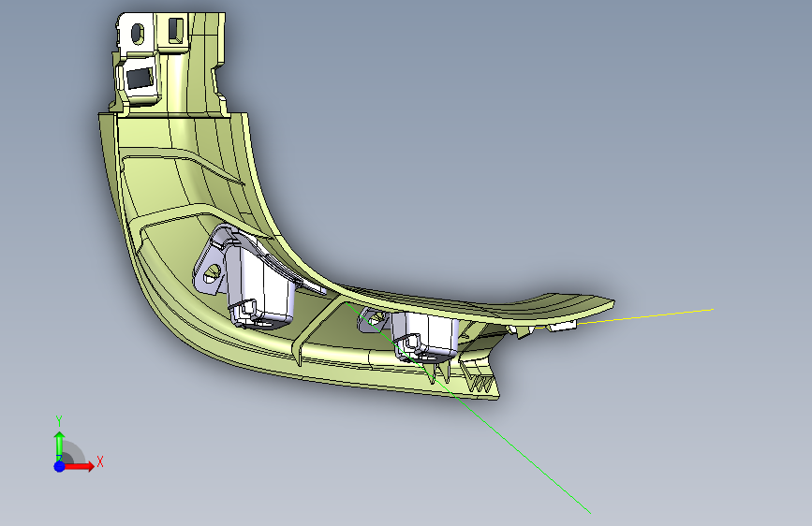This screenshot has width=812, height=526.
Task: Click the "X" axis label
Action: tap(100, 461)
